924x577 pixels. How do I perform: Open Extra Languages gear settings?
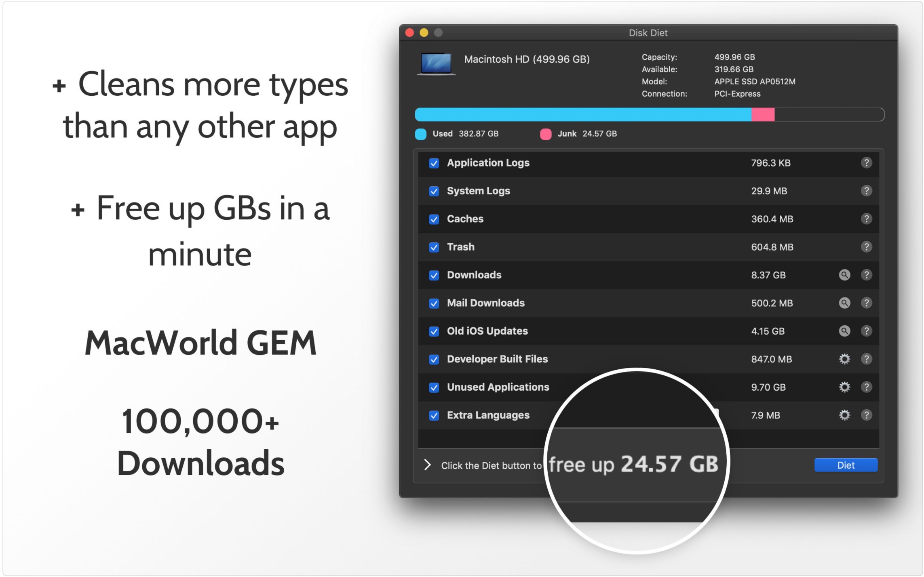844,415
